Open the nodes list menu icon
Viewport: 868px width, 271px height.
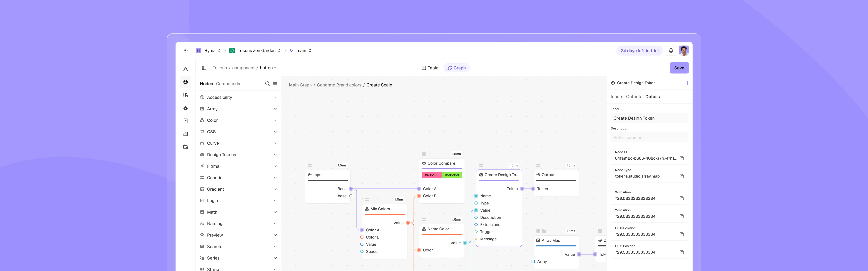[x=275, y=84]
